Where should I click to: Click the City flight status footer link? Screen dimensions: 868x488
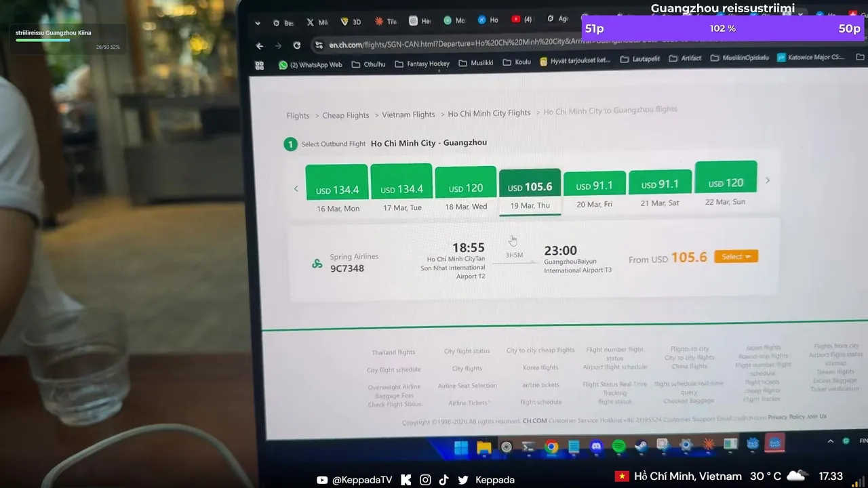(x=467, y=351)
